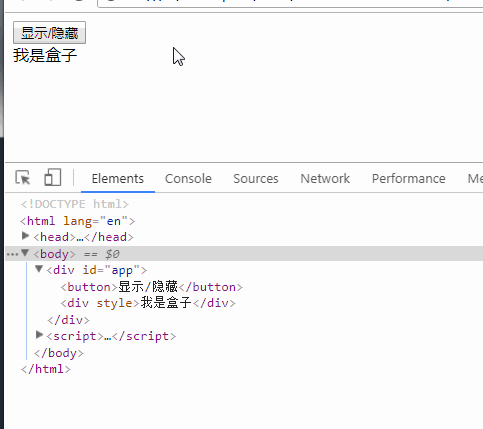Select the div style 我是盒子 row
The image size is (483, 429).
pos(148,303)
